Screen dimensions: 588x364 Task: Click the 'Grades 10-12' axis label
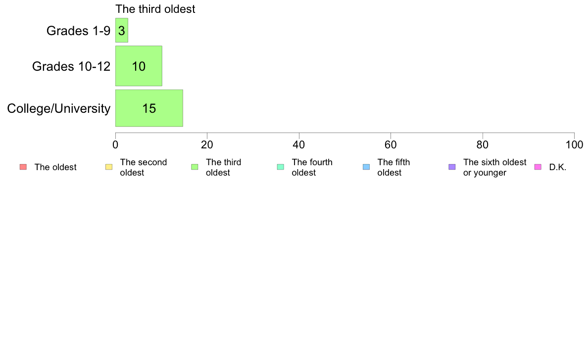pyautogui.click(x=71, y=66)
